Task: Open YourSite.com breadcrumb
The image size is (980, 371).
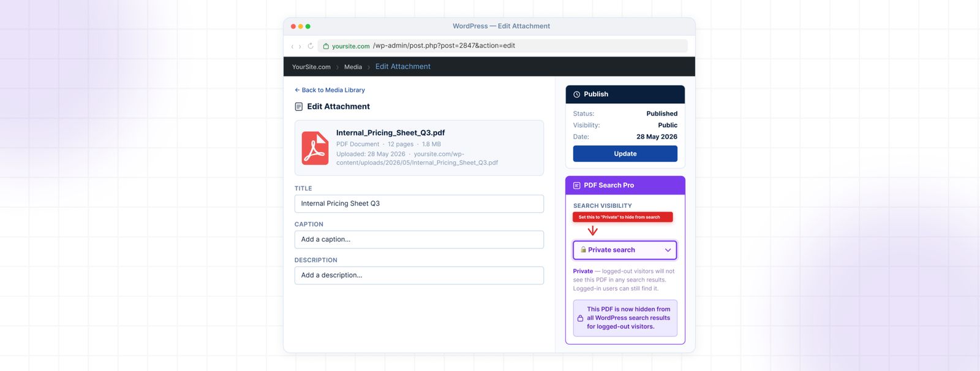Action: tap(311, 67)
